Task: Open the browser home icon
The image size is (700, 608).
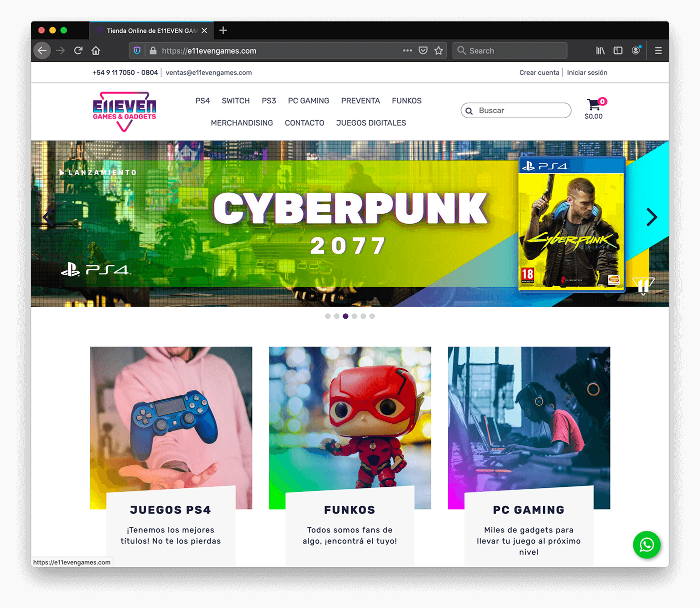Action: point(96,51)
